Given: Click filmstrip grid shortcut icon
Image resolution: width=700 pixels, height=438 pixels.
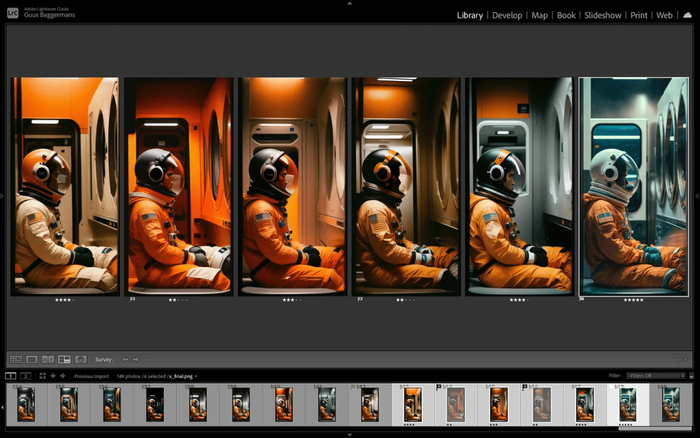Looking at the screenshot, I should (x=42, y=376).
